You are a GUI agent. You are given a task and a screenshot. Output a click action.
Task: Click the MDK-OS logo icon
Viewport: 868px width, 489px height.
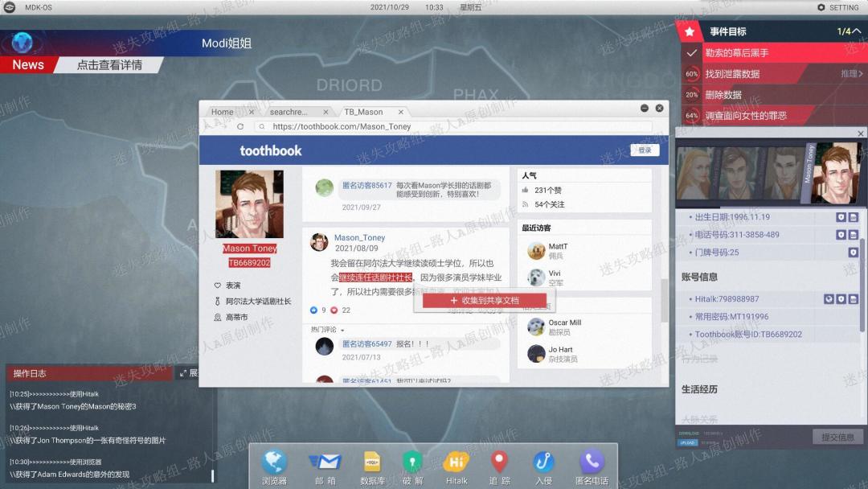coord(10,7)
